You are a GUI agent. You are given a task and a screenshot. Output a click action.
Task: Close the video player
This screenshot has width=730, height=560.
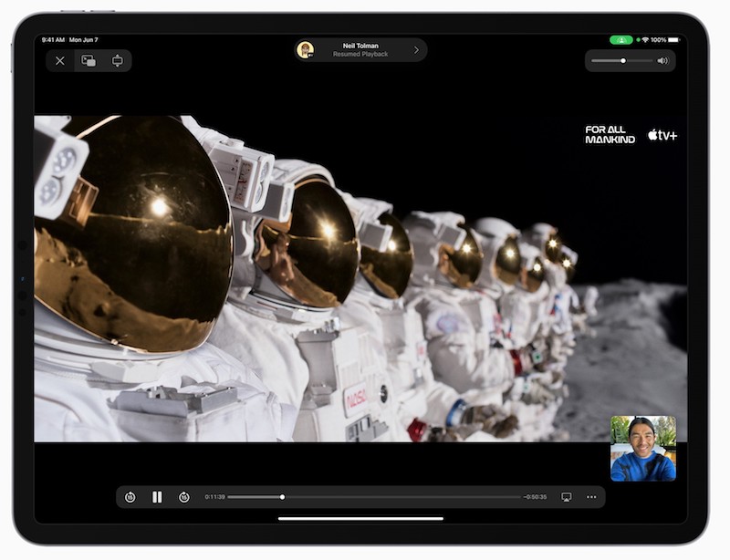[x=60, y=60]
